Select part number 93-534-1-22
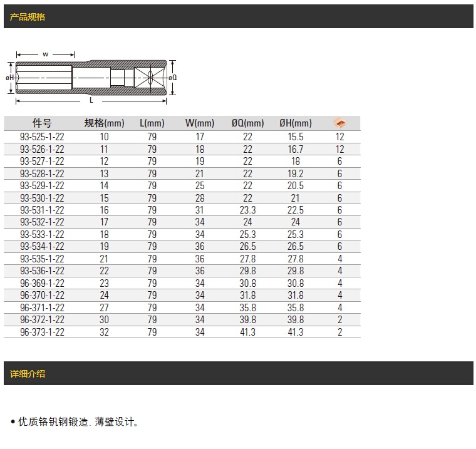 click(42, 246)
